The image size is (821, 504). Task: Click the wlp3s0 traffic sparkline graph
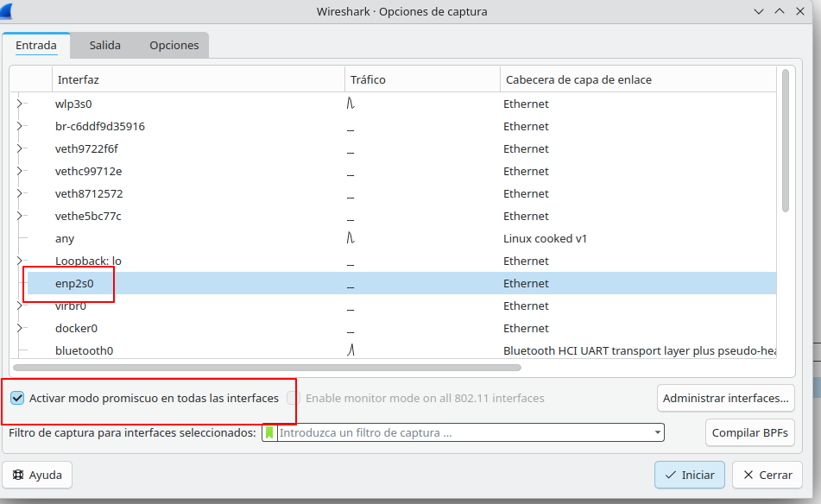click(351, 104)
